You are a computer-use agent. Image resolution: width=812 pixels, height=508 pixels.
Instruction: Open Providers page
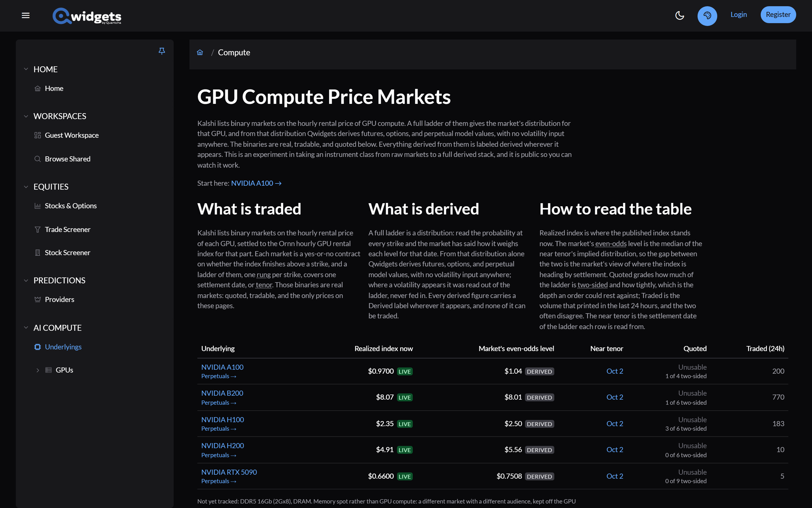59,299
